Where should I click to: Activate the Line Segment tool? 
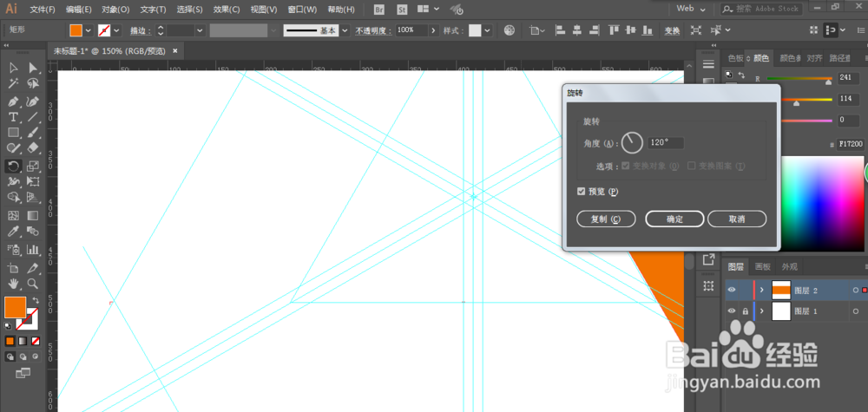click(33, 117)
